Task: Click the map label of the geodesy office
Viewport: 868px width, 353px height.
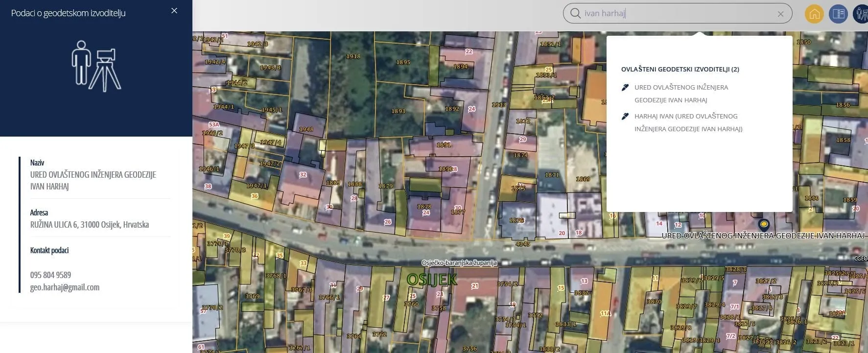Action: point(762,236)
